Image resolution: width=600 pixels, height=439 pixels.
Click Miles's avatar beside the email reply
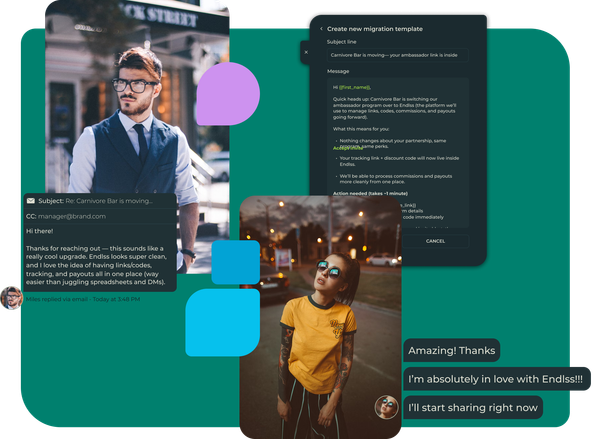pyautogui.click(x=11, y=298)
